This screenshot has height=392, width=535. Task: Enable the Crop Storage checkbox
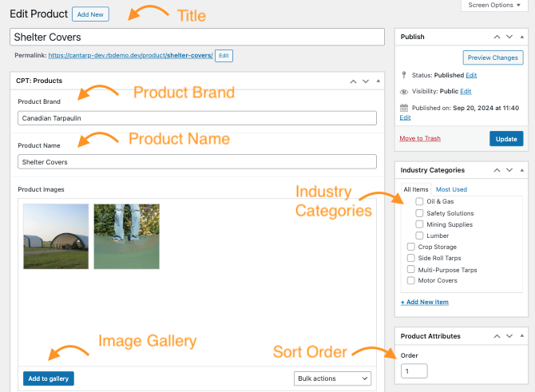(411, 247)
